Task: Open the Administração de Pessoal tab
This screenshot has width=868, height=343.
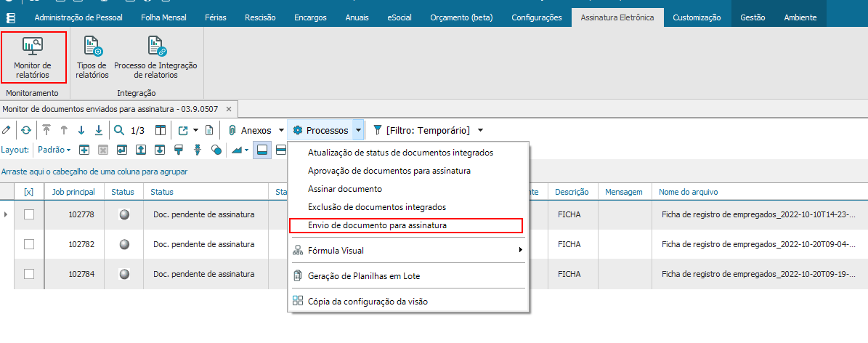Action: 78,17
